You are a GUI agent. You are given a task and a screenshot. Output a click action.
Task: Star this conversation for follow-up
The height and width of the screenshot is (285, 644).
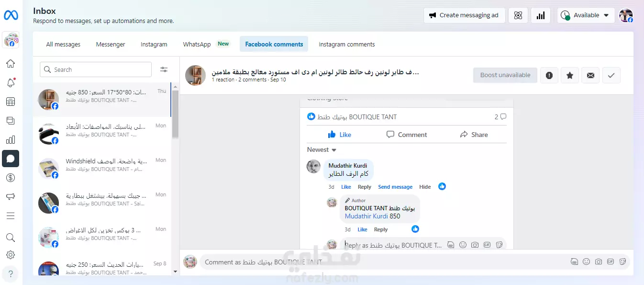pos(570,75)
